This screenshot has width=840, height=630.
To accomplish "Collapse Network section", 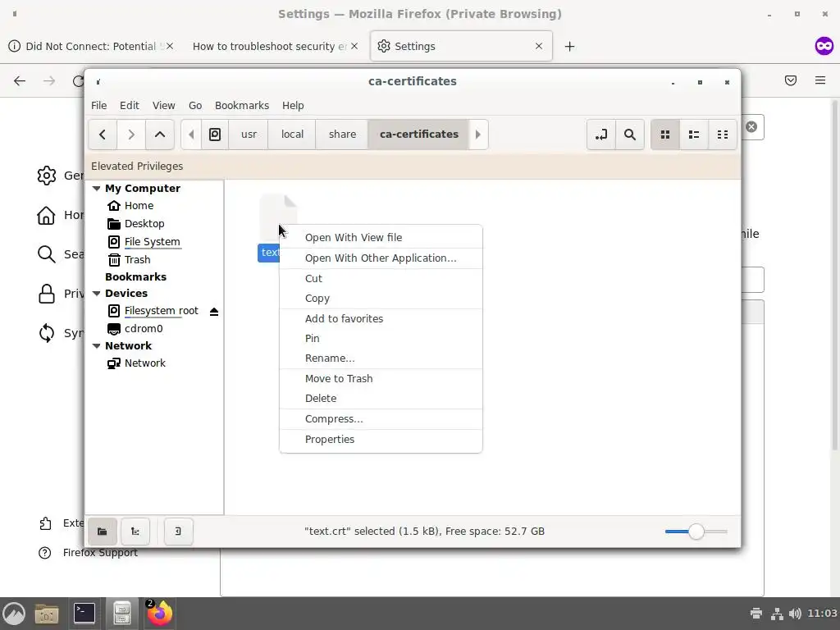I will pyautogui.click(x=97, y=346).
